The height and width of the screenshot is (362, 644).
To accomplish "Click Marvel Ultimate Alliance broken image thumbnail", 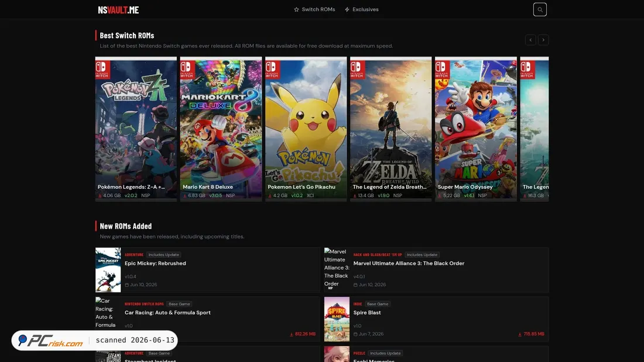I will tap(337, 270).
